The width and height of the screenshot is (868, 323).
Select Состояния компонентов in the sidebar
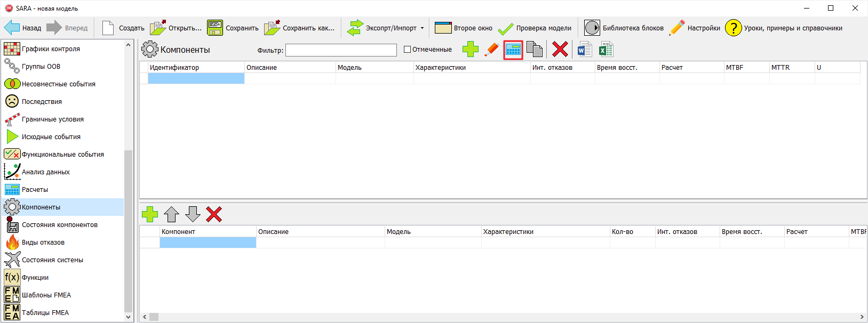point(59,225)
